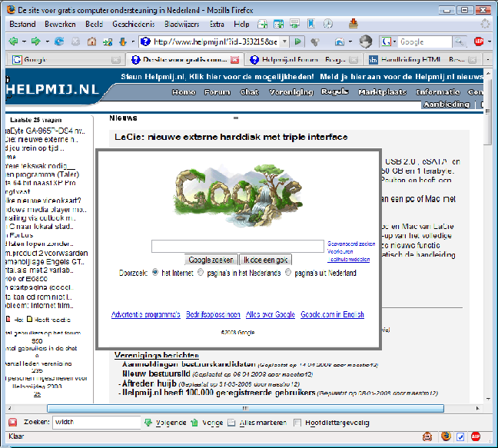Click the window grid icon in menu bar
This screenshot has height=448, width=498.
278,24
